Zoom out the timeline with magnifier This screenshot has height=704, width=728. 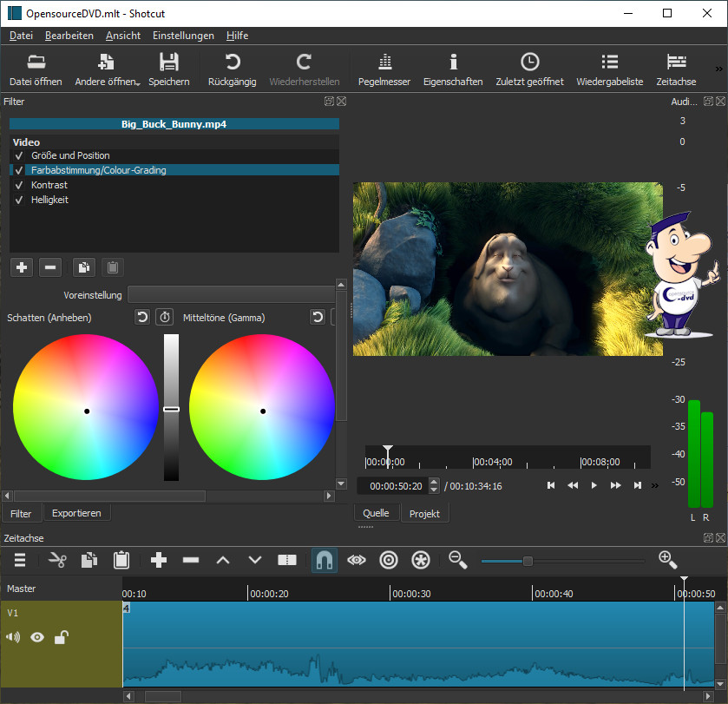[x=458, y=561]
